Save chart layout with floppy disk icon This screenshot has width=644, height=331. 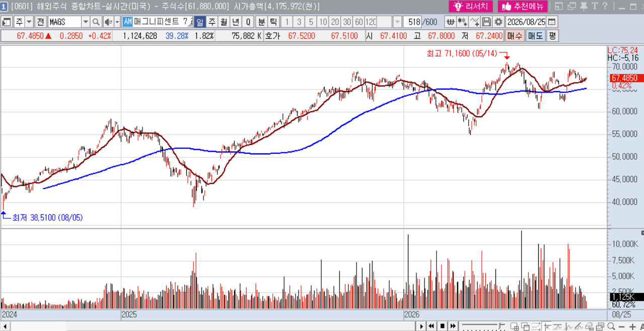coord(486,22)
